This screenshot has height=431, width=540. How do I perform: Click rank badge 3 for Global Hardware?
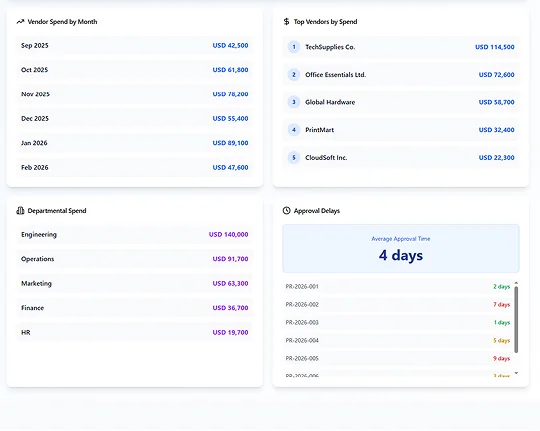pyautogui.click(x=294, y=102)
